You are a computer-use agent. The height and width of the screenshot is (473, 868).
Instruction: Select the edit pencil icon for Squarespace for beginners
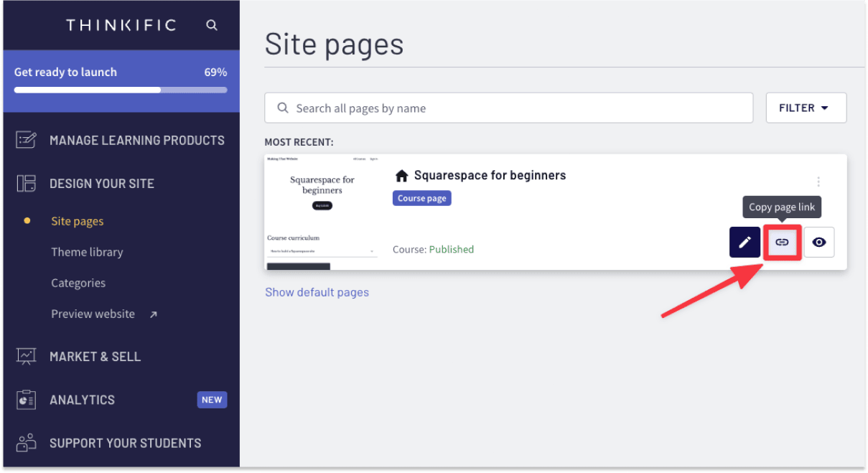(745, 242)
